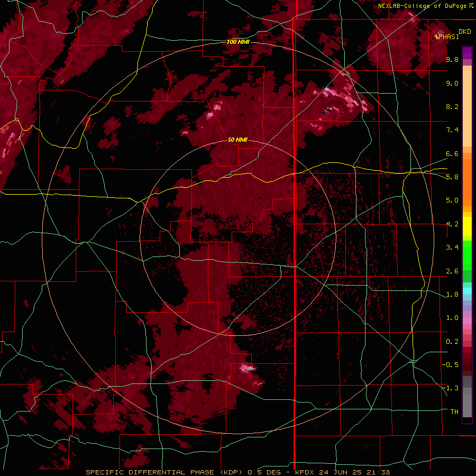The width and height of the screenshot is (476, 476).
Task: Click the 5.8 value on the color scale
Action: point(452,177)
